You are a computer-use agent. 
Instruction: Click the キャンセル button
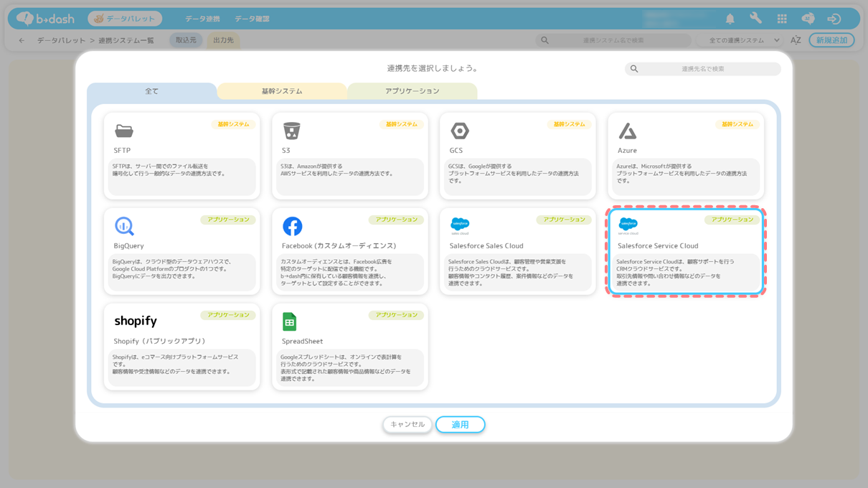coord(407,425)
